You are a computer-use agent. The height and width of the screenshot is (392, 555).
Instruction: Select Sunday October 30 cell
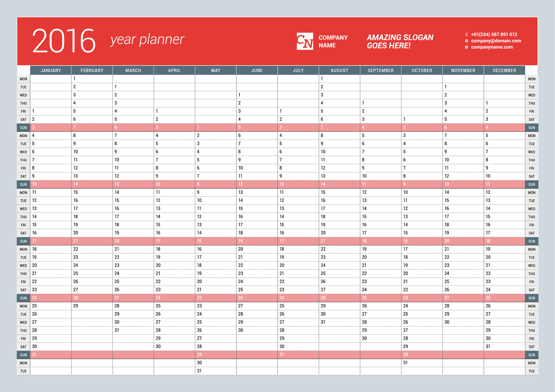422,355
